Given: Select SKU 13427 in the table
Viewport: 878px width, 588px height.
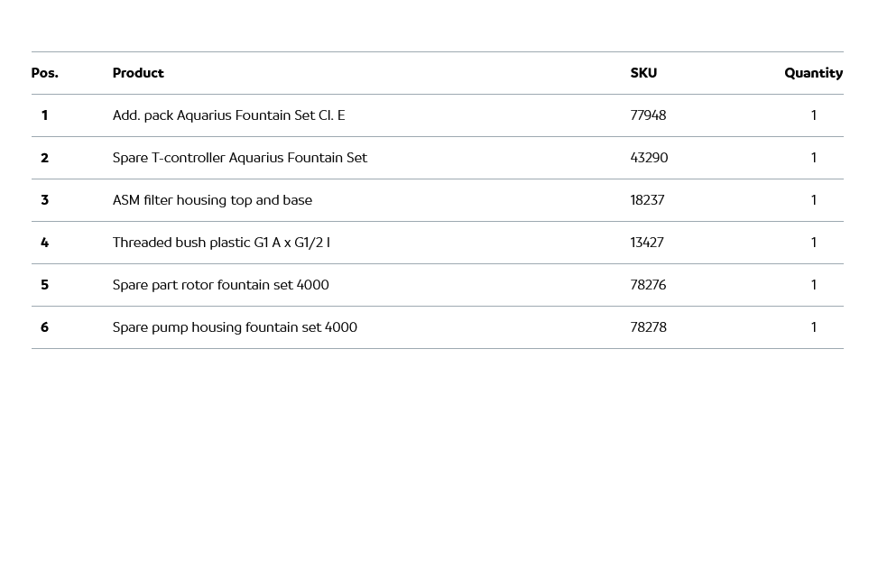Looking at the screenshot, I should pyautogui.click(x=647, y=243).
